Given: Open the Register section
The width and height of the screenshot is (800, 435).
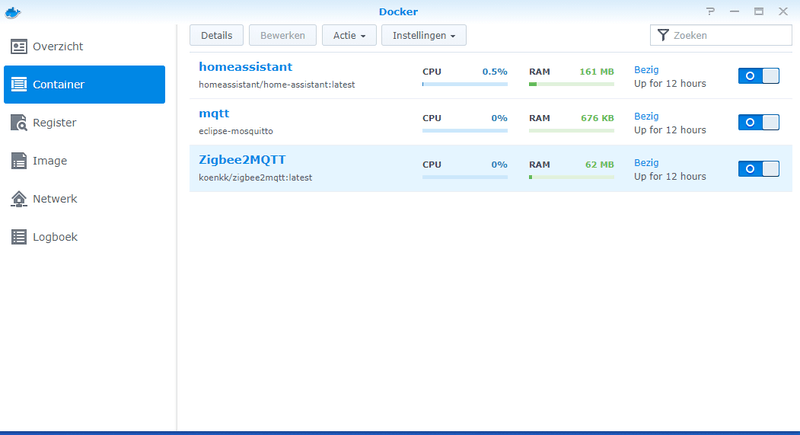Looking at the screenshot, I should [x=54, y=123].
